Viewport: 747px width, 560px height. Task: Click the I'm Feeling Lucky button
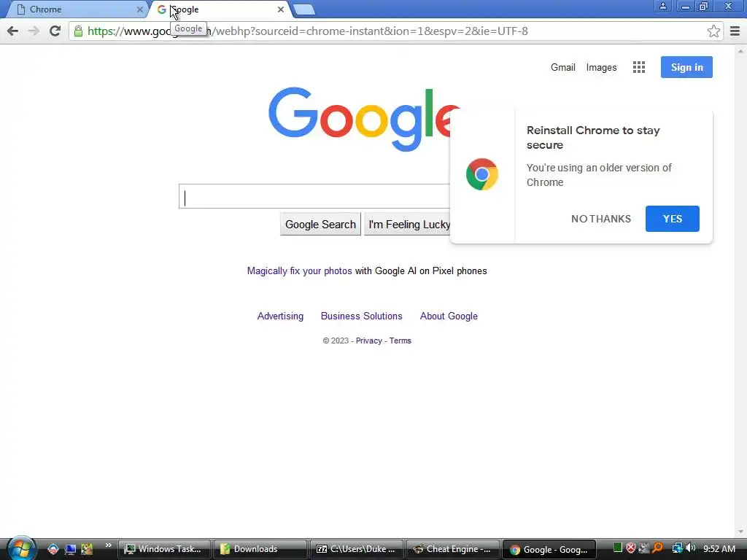click(409, 225)
